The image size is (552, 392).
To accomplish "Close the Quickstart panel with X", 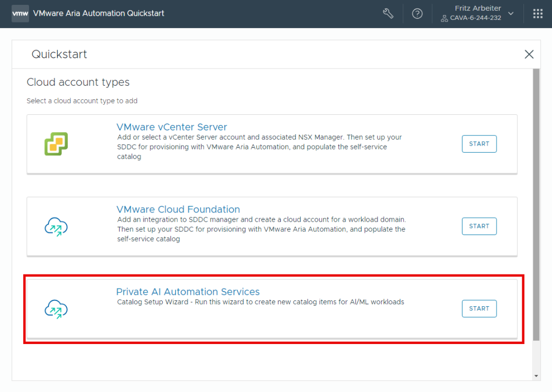I will point(529,54).
